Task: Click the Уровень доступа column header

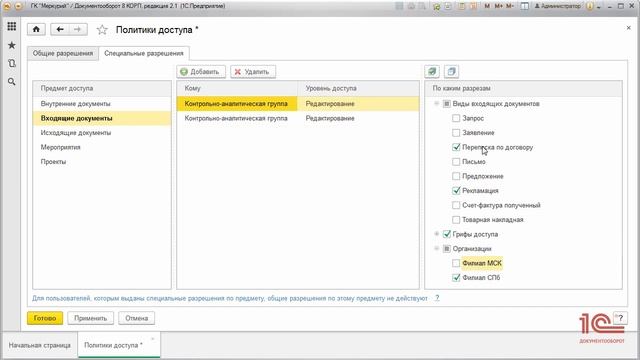Action: (x=358, y=89)
